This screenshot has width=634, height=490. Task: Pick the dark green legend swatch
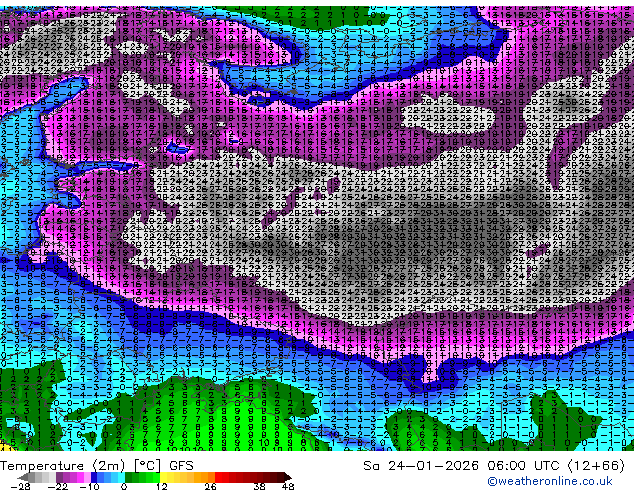pos(129,477)
